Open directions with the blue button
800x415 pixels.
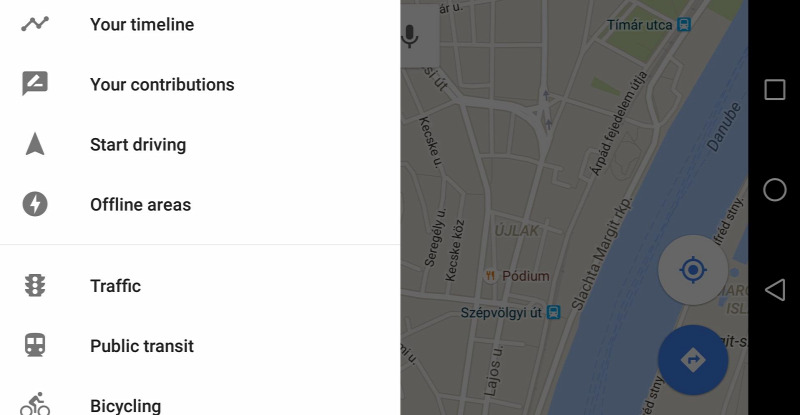click(x=693, y=360)
